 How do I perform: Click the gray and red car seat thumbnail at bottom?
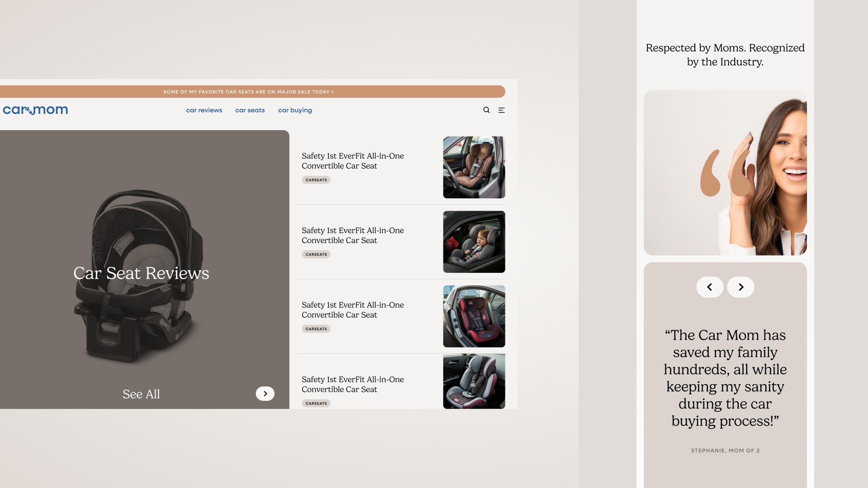point(474,382)
